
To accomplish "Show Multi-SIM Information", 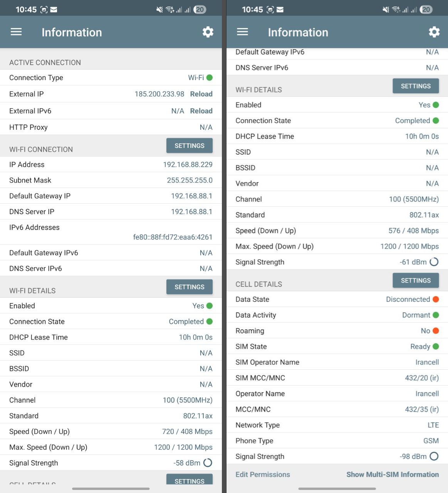I will click(392, 475).
